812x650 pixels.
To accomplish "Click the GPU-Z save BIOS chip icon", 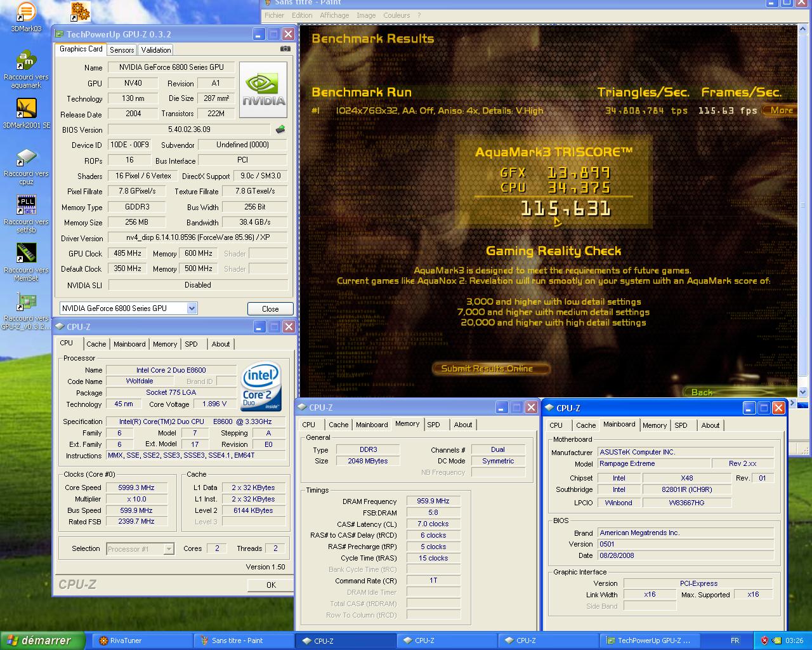I will tap(280, 129).
